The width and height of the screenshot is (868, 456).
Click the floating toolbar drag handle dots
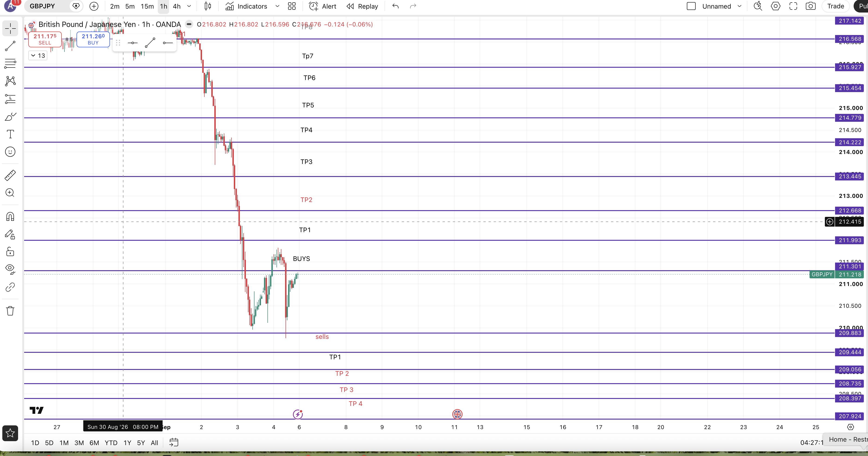pyautogui.click(x=118, y=43)
